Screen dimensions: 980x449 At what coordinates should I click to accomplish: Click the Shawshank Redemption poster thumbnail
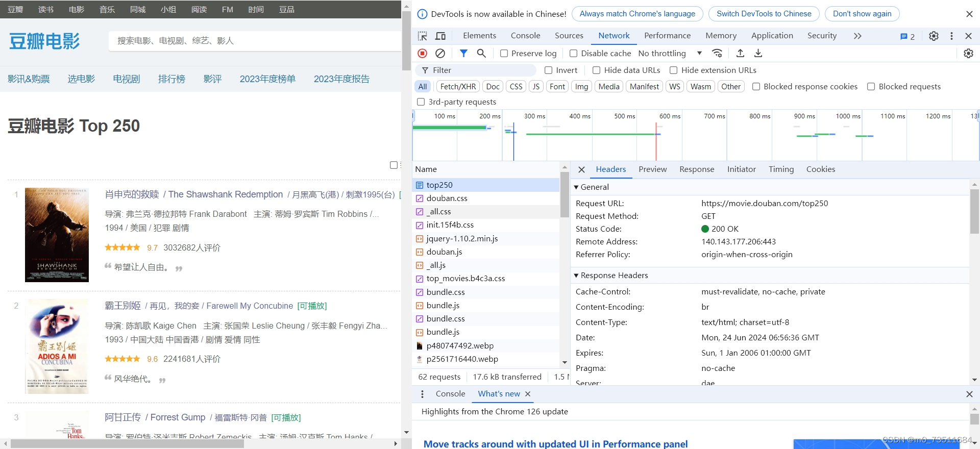point(57,235)
